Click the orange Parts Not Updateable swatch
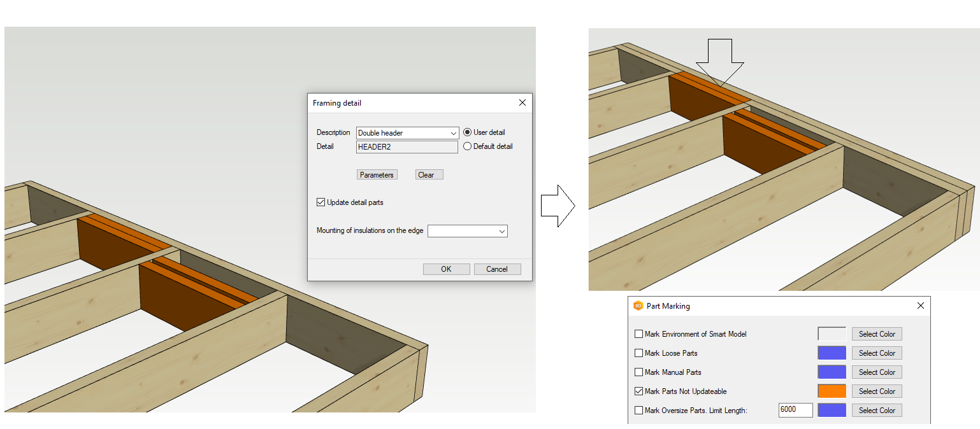This screenshot has height=429, width=980. coord(832,391)
